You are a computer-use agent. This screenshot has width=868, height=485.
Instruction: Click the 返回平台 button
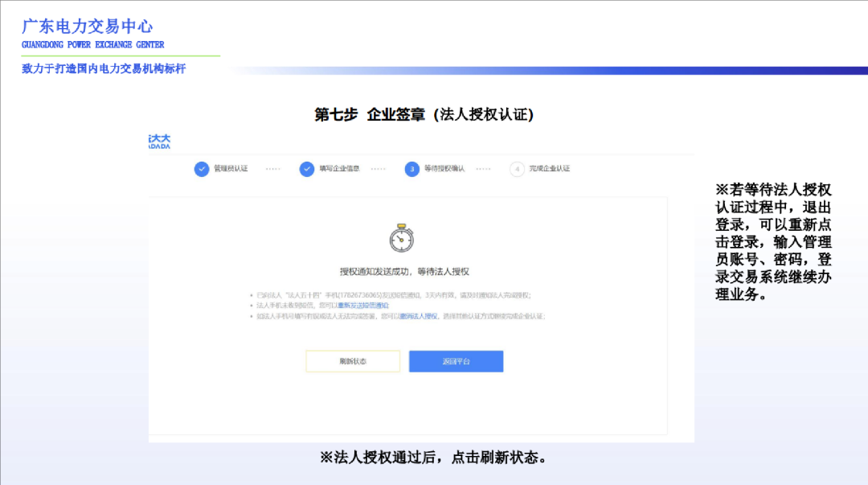pos(456,360)
